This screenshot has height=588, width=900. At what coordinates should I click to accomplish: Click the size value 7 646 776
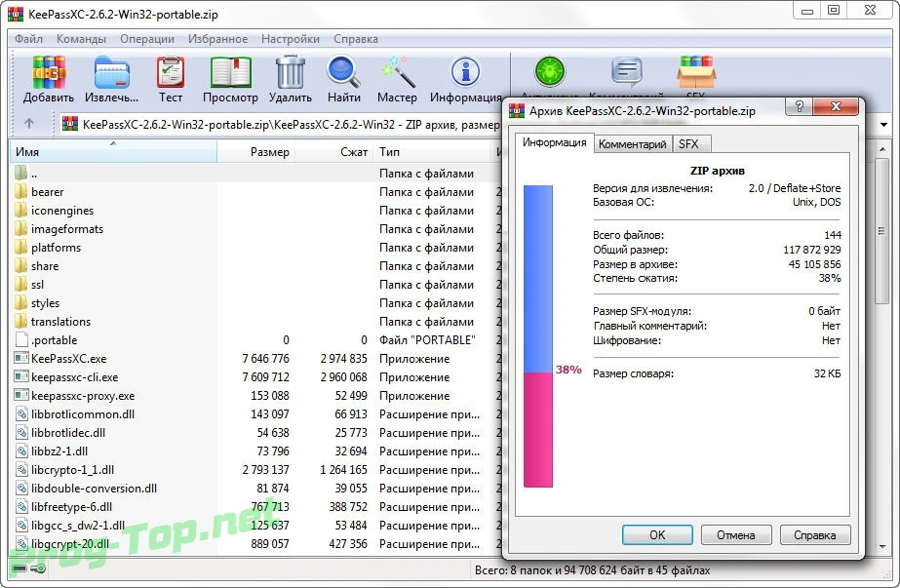pos(266,358)
